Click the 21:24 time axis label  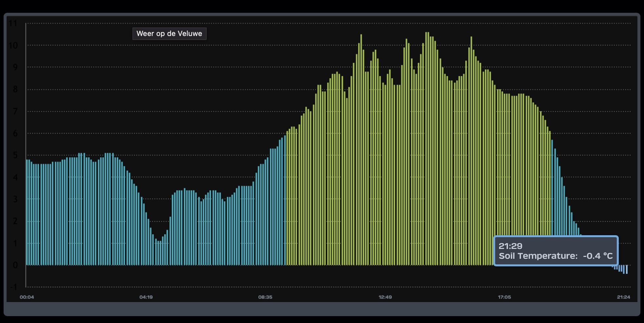[x=623, y=297]
